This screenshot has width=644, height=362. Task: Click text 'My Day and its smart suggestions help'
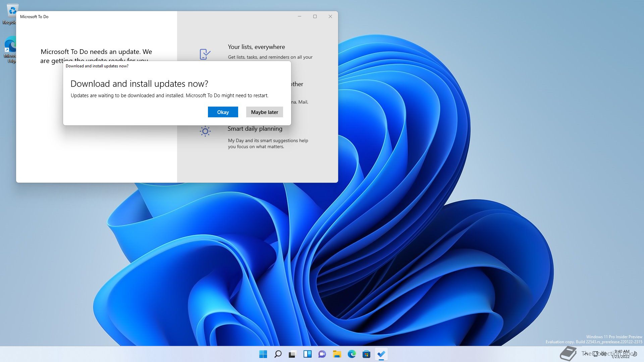point(268,140)
